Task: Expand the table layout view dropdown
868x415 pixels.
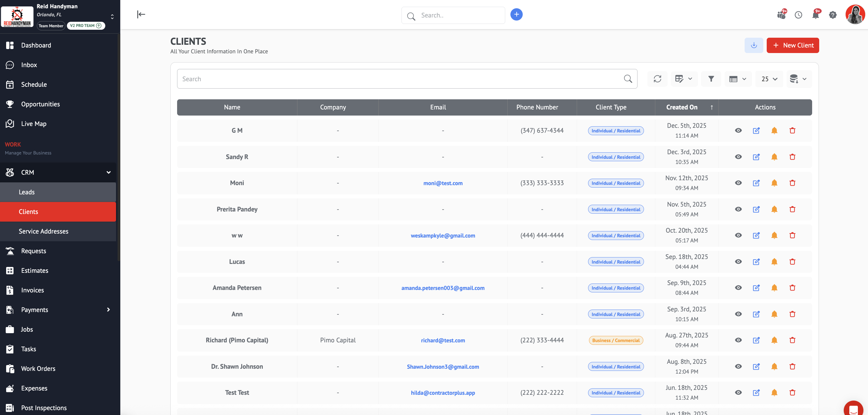Action: tap(738, 79)
